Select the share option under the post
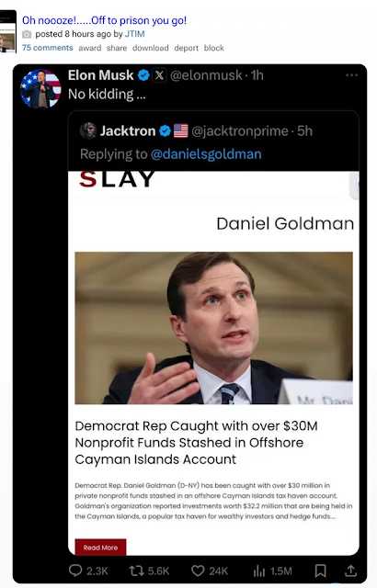 (x=117, y=48)
